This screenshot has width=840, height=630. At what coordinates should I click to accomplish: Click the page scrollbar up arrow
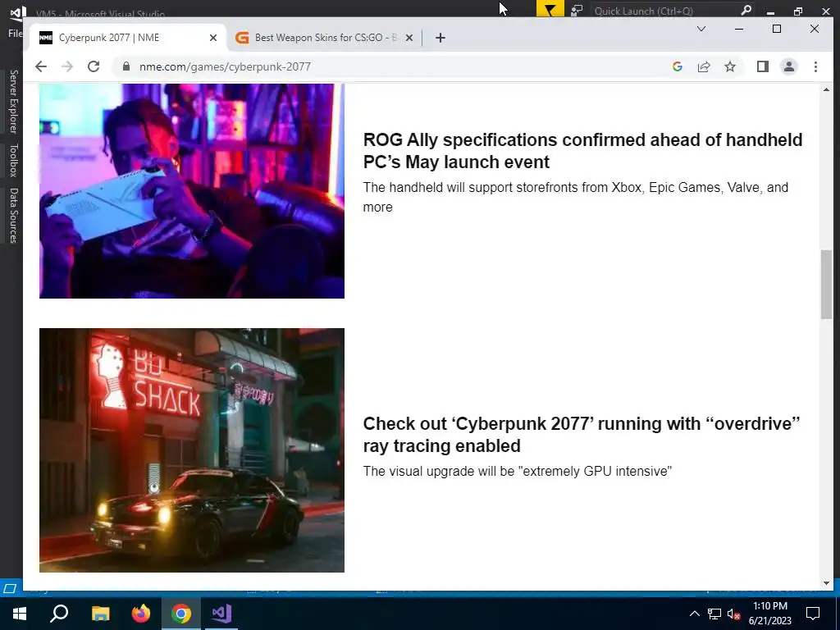[826, 89]
